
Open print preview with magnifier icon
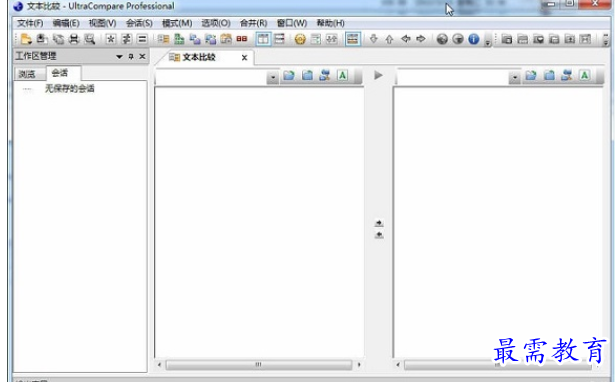[90, 39]
